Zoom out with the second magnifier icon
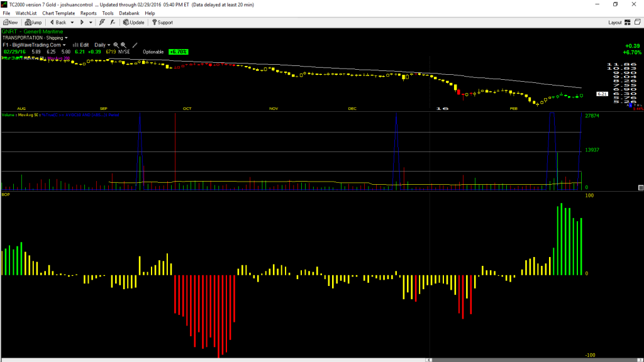This screenshot has width=644, height=362. [123, 45]
